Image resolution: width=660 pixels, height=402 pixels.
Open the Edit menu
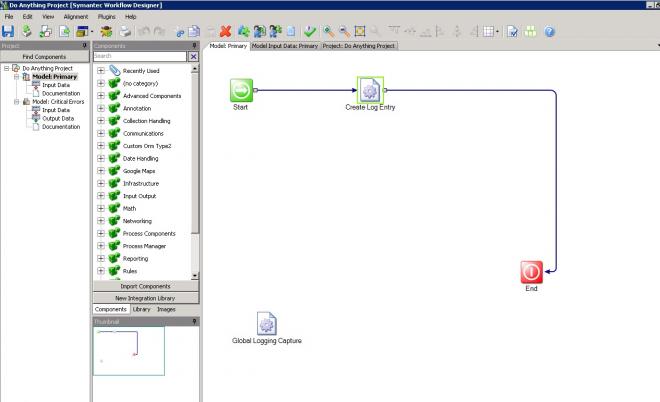[x=27, y=16]
